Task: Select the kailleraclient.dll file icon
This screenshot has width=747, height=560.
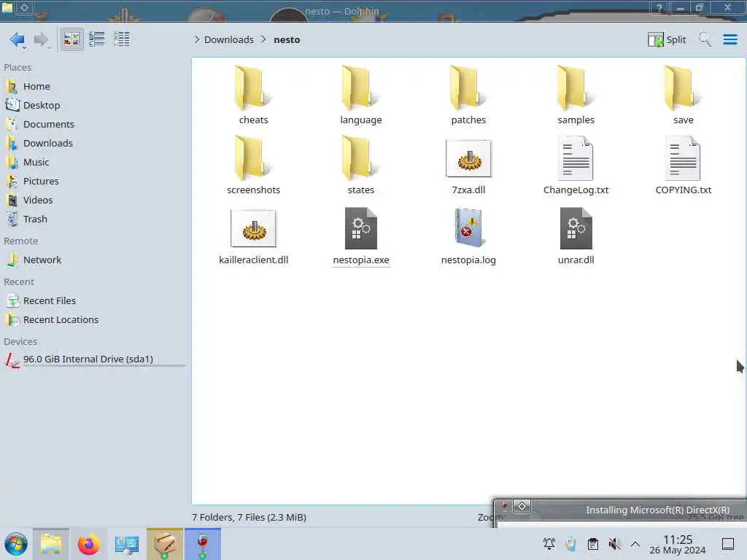Action: [x=253, y=228]
